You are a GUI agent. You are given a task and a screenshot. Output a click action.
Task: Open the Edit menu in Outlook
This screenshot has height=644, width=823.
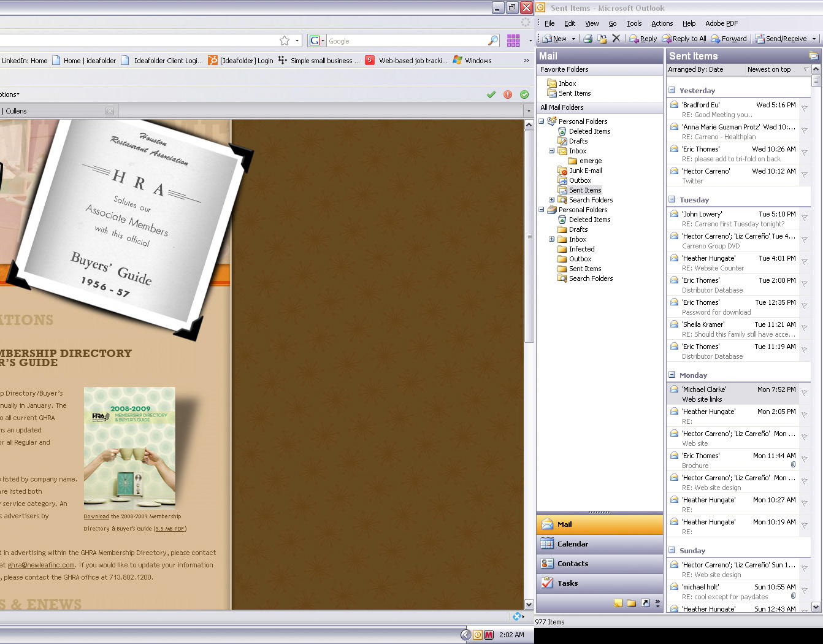(x=570, y=23)
